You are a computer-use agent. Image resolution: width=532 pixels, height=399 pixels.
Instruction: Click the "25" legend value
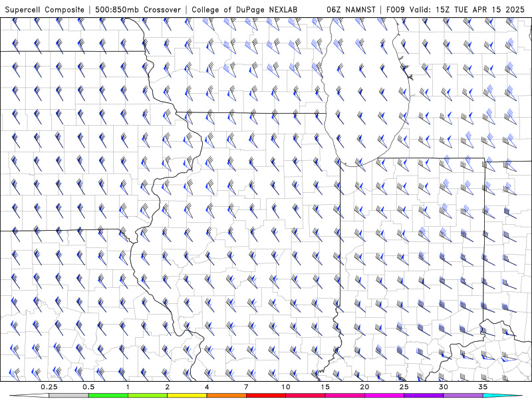(x=404, y=387)
